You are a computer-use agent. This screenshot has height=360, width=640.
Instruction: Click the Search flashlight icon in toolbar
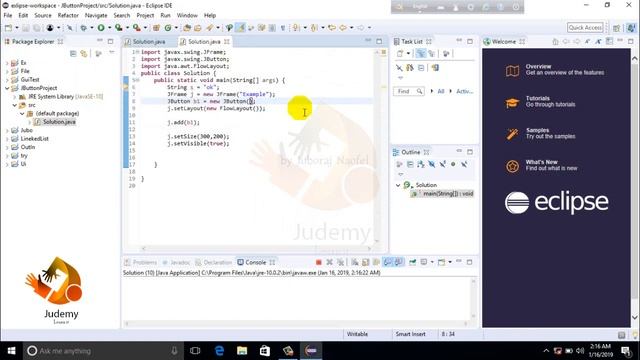[210, 28]
